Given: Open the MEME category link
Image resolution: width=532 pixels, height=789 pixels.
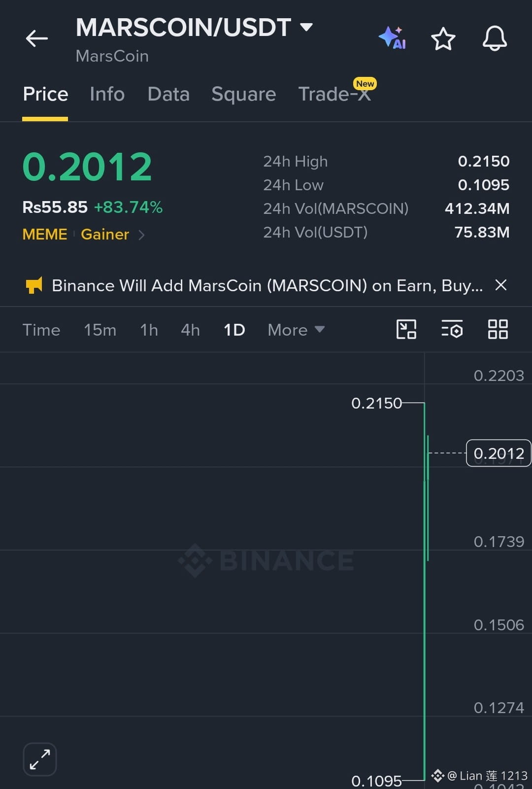Looking at the screenshot, I should click(45, 234).
